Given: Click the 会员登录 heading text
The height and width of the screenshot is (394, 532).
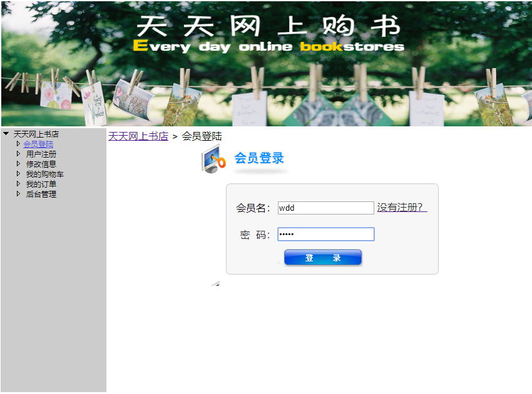Looking at the screenshot, I should [259, 158].
